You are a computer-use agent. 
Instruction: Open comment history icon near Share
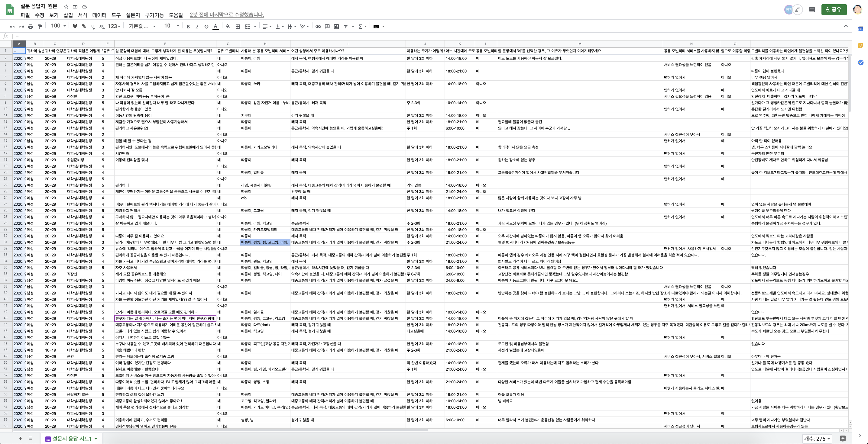pyautogui.click(x=812, y=9)
